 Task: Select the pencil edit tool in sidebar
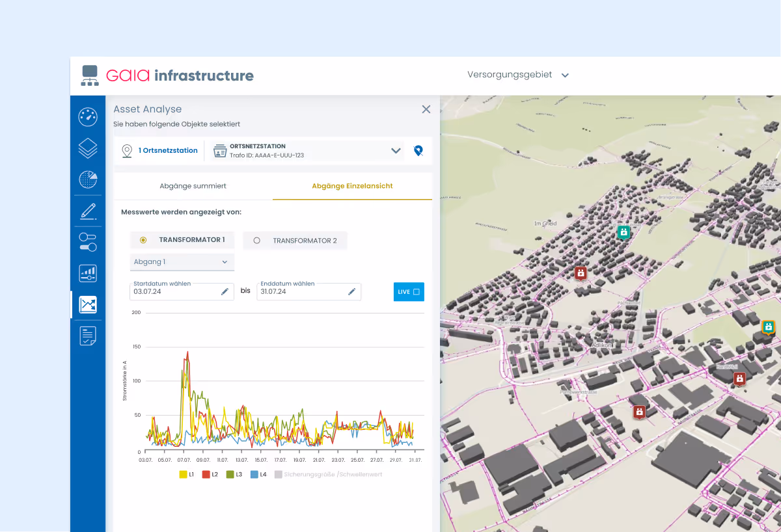(88, 211)
